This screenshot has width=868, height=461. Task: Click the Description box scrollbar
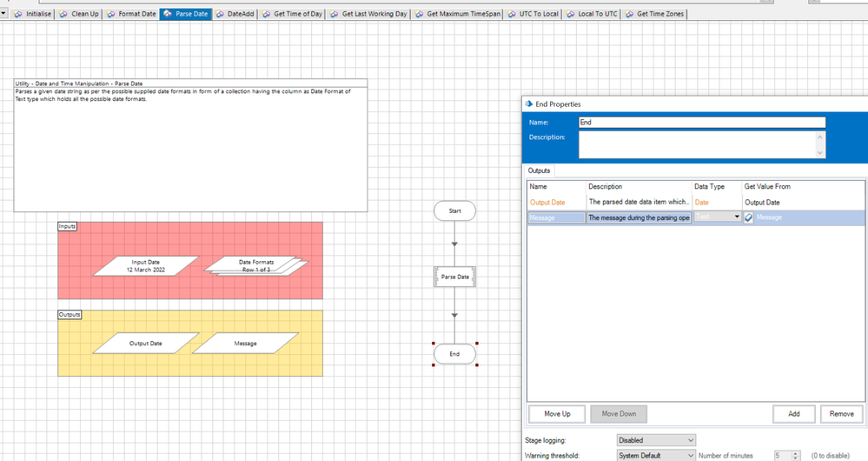pos(820,144)
